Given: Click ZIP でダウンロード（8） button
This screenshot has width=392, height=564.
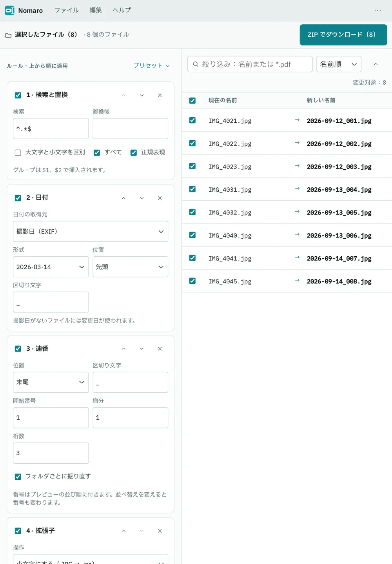Looking at the screenshot, I should tap(343, 35).
